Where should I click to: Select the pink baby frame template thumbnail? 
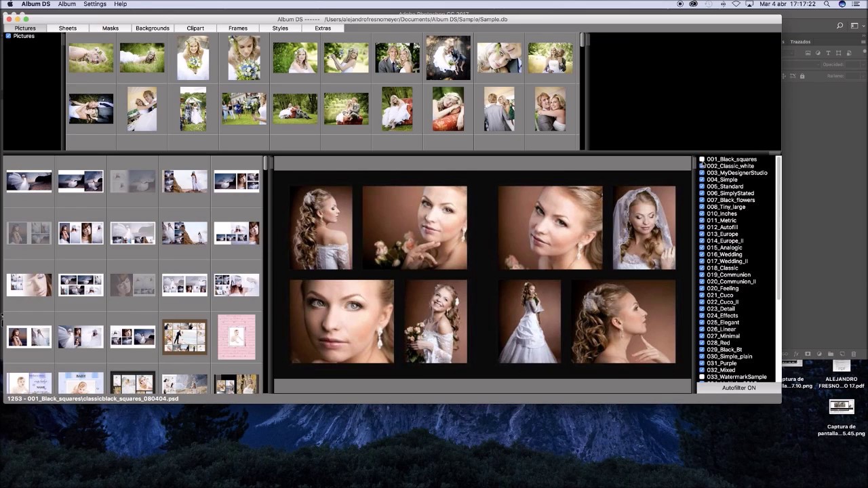click(236, 337)
